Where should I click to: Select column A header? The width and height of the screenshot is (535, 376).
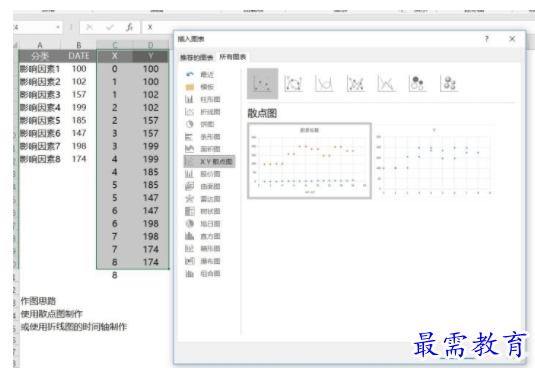[40, 45]
